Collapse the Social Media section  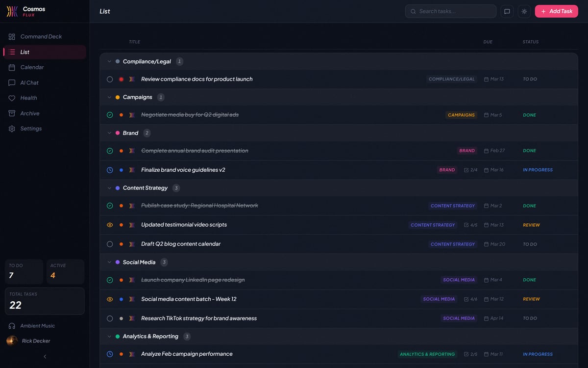(x=110, y=262)
